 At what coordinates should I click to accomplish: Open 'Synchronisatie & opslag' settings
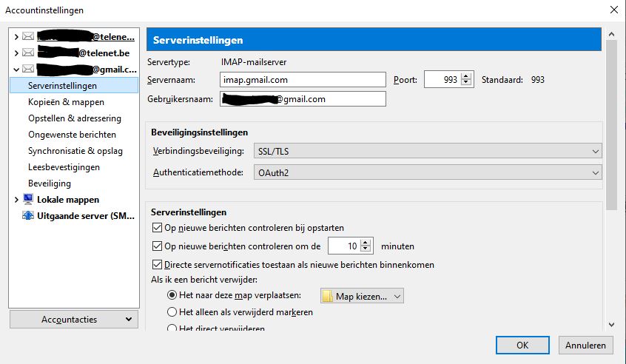click(x=75, y=151)
